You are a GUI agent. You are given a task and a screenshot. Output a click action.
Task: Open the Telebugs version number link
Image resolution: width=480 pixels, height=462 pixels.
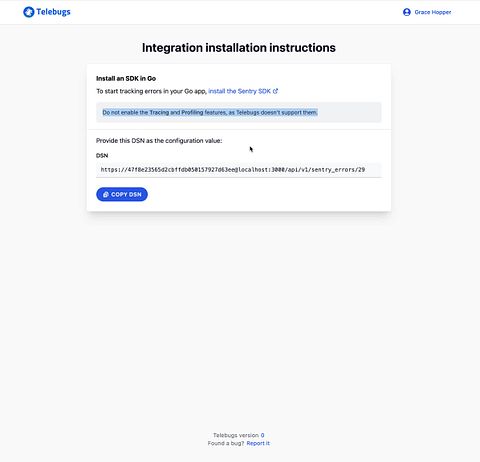click(262, 435)
